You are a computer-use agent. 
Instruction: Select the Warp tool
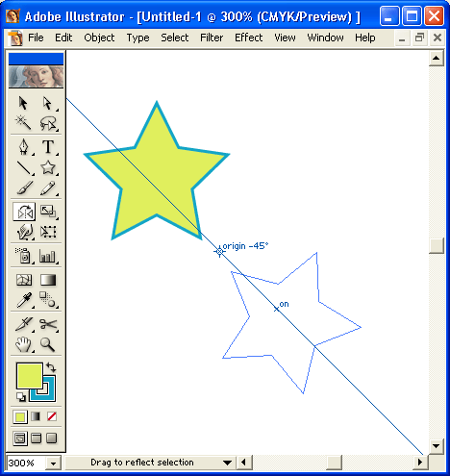click(24, 232)
